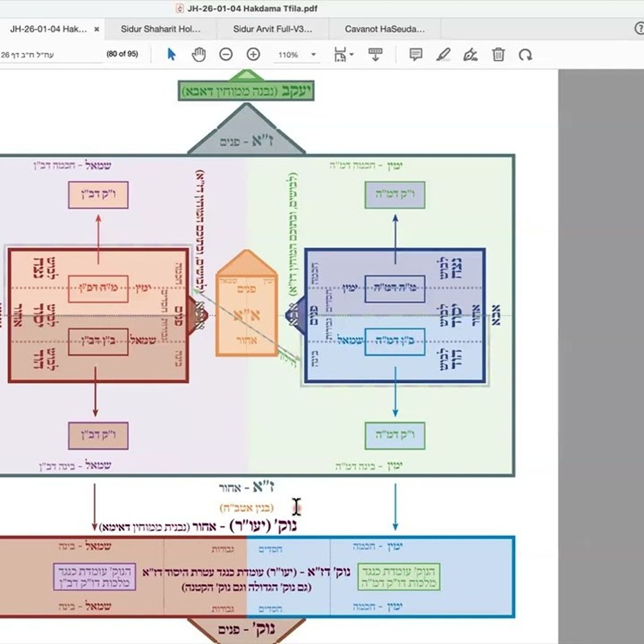Select the highlighter pen tool
644x644 pixels.
(x=443, y=54)
